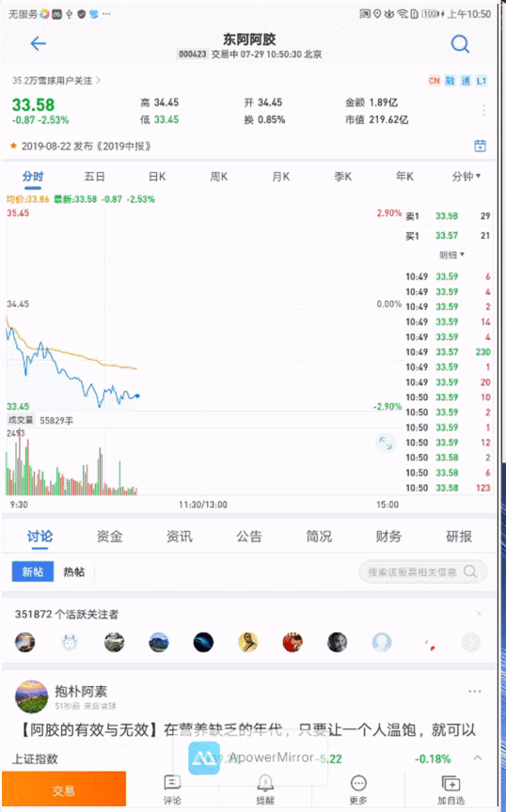Open the 阿胶的有效与无效 post text
Viewport: 506px width, 812px height.
(249, 729)
